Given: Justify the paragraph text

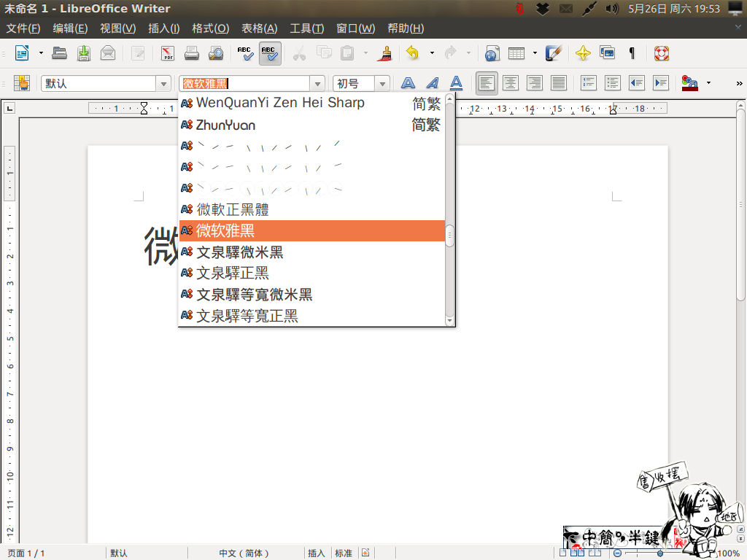Looking at the screenshot, I should tap(558, 83).
